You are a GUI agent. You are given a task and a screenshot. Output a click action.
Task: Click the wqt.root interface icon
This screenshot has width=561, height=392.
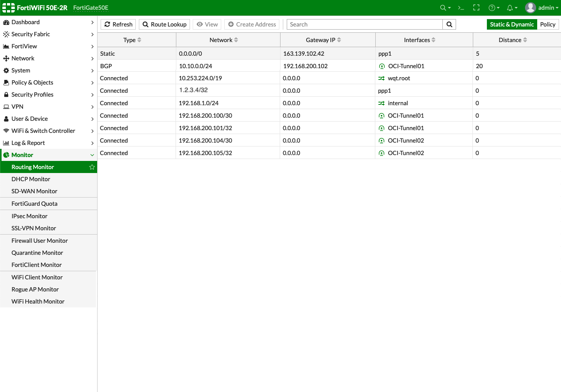[x=382, y=78]
